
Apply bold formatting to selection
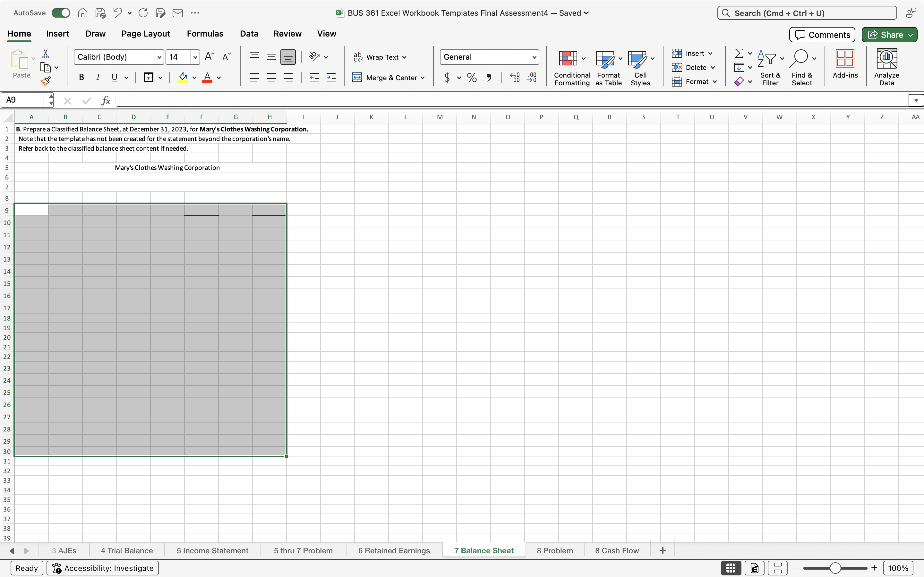tap(81, 78)
